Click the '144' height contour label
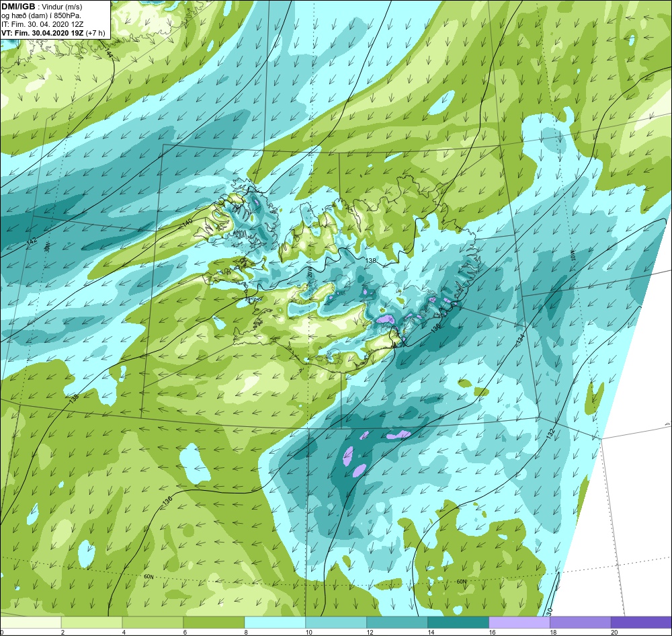This screenshot has width=672, height=636. click(x=109, y=53)
